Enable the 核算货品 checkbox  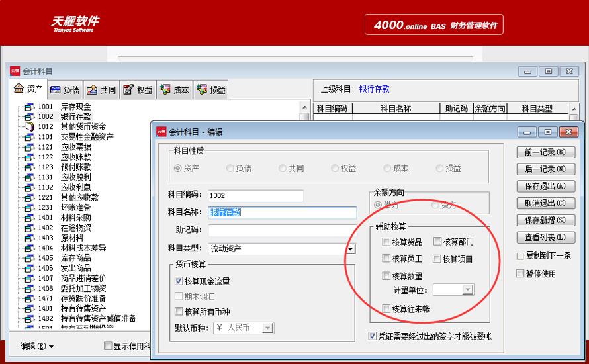point(386,242)
